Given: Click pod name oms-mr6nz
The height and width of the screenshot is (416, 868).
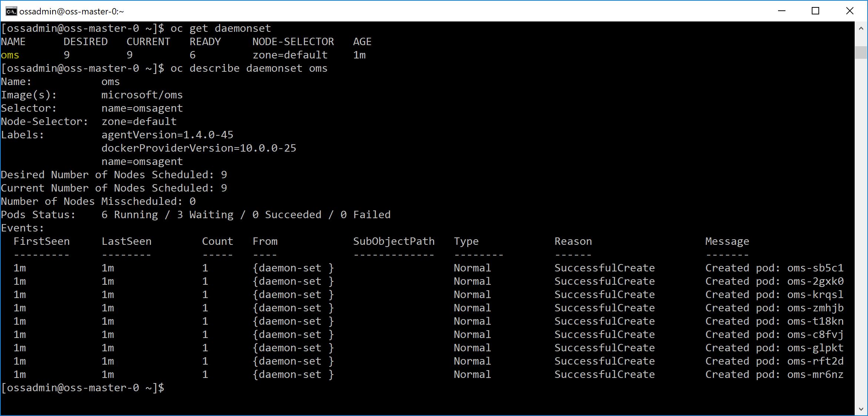Looking at the screenshot, I should (x=815, y=375).
